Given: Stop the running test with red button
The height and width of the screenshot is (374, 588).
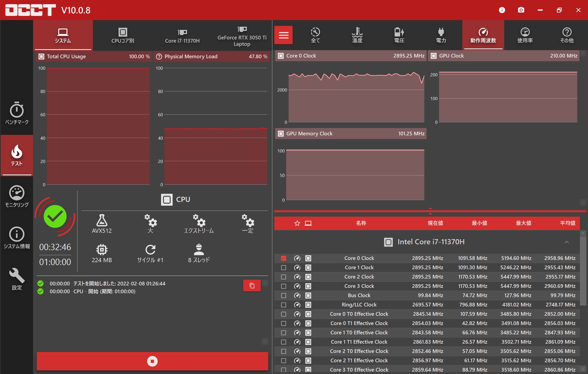Looking at the screenshot, I should 152,361.
